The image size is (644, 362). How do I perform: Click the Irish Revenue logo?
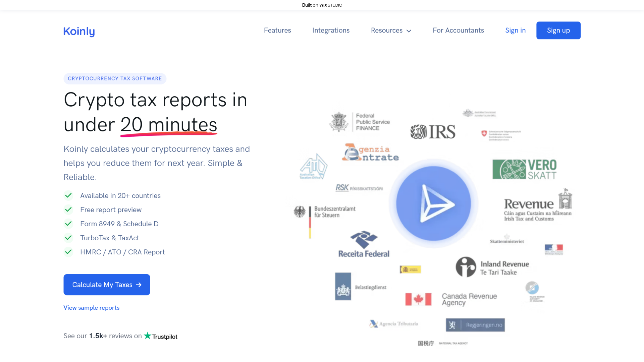[538, 205]
